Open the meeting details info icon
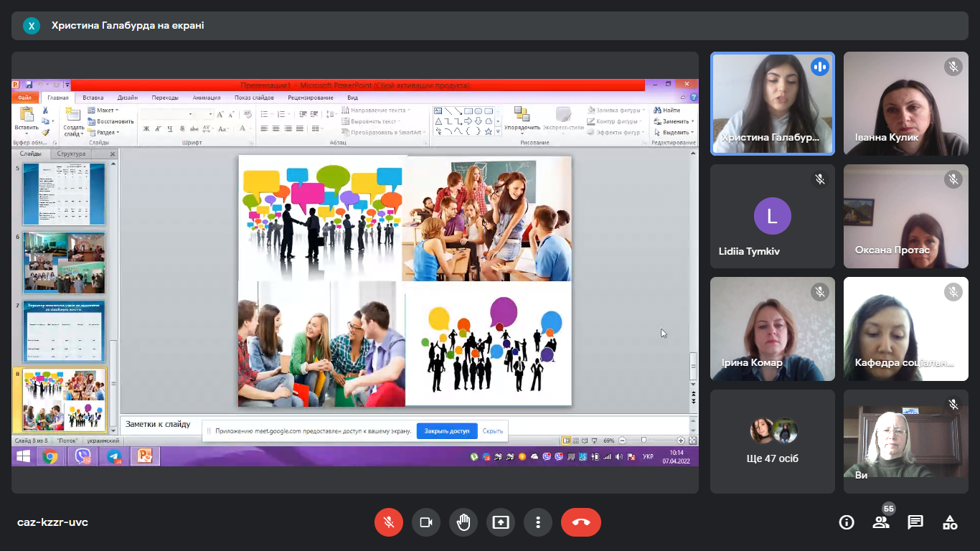980x551 pixels. point(847,522)
